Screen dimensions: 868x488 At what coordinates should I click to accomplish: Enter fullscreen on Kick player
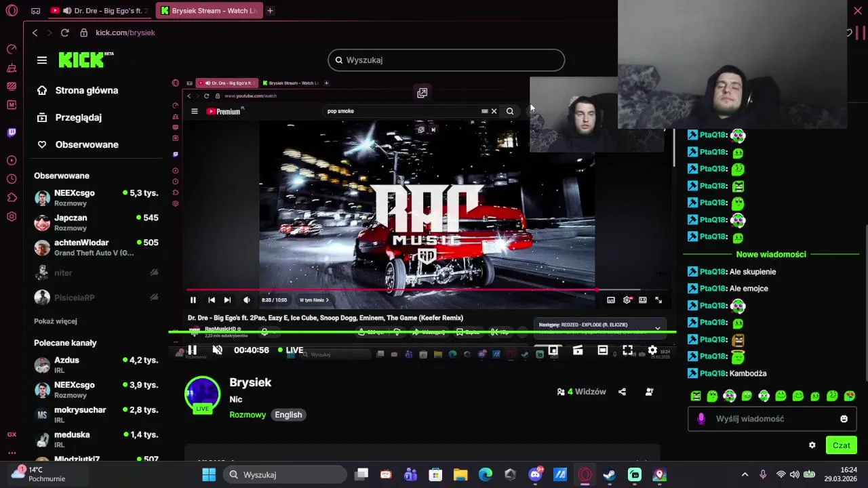(x=627, y=350)
